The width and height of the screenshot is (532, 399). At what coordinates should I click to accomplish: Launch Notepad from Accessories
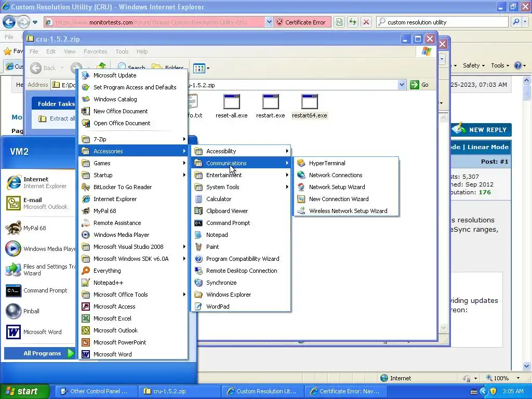241,235
